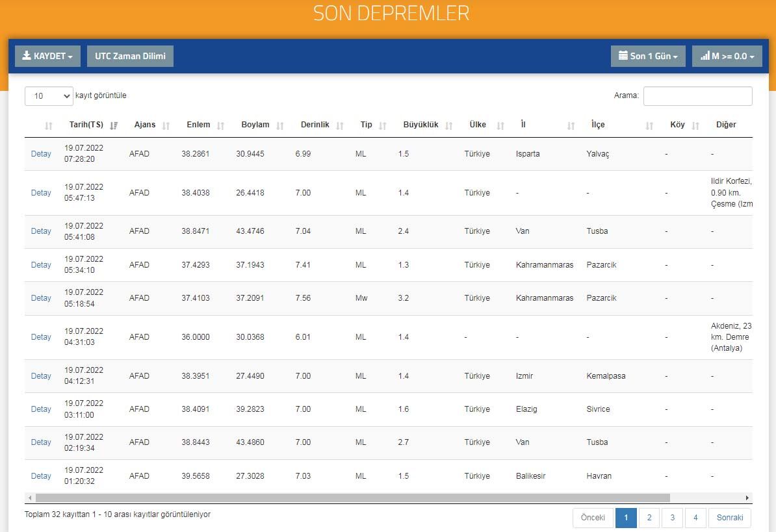This screenshot has width=776, height=532.
Task: Open Detay for the 05:47:13 earthquake
Action: tap(41, 193)
